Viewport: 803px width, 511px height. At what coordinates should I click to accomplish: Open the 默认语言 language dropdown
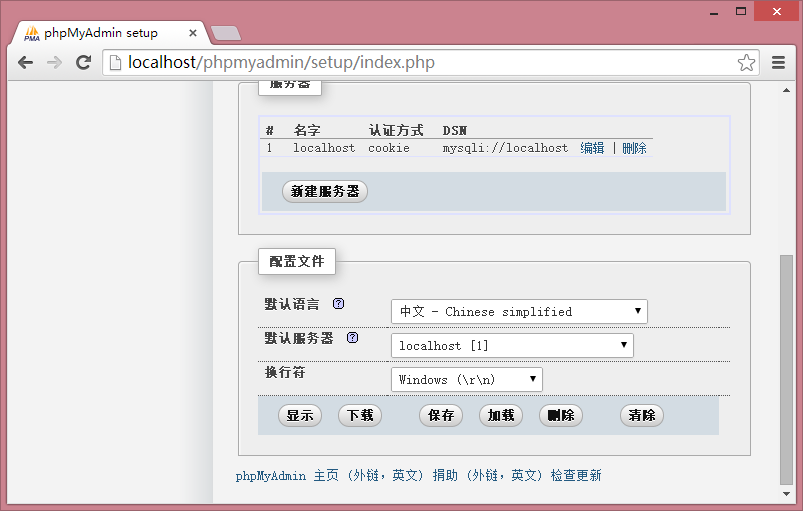(x=519, y=311)
